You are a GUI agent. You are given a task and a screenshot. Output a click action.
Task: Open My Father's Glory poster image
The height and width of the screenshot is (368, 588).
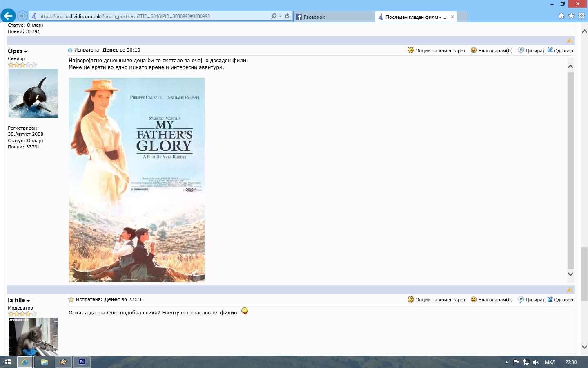(136, 180)
